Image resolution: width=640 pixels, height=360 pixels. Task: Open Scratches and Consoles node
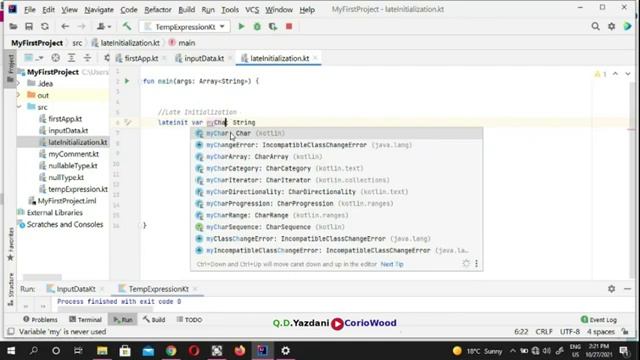click(64, 224)
